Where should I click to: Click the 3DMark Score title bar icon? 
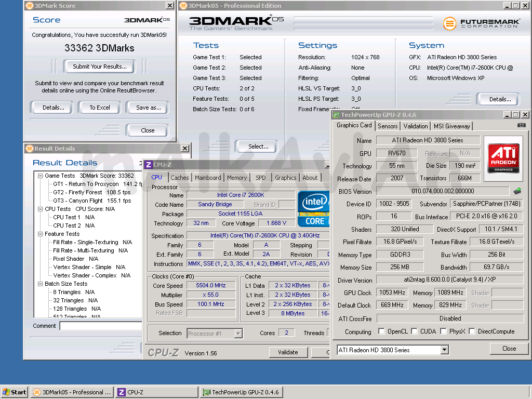(30, 6)
